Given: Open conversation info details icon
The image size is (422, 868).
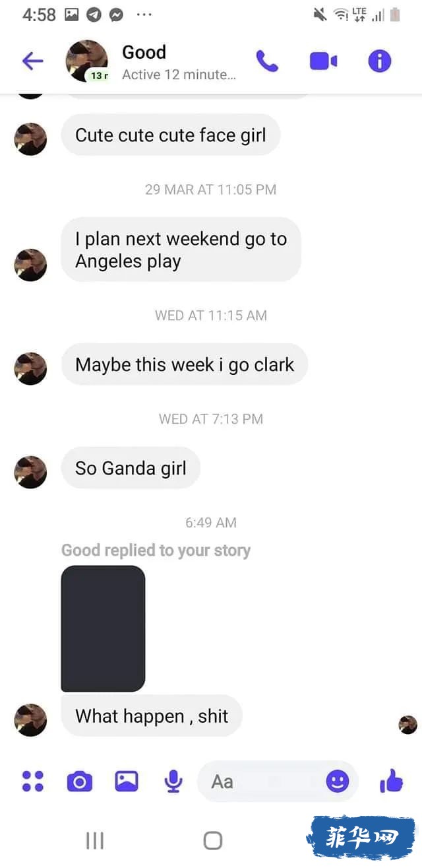Looking at the screenshot, I should pyautogui.click(x=379, y=61).
